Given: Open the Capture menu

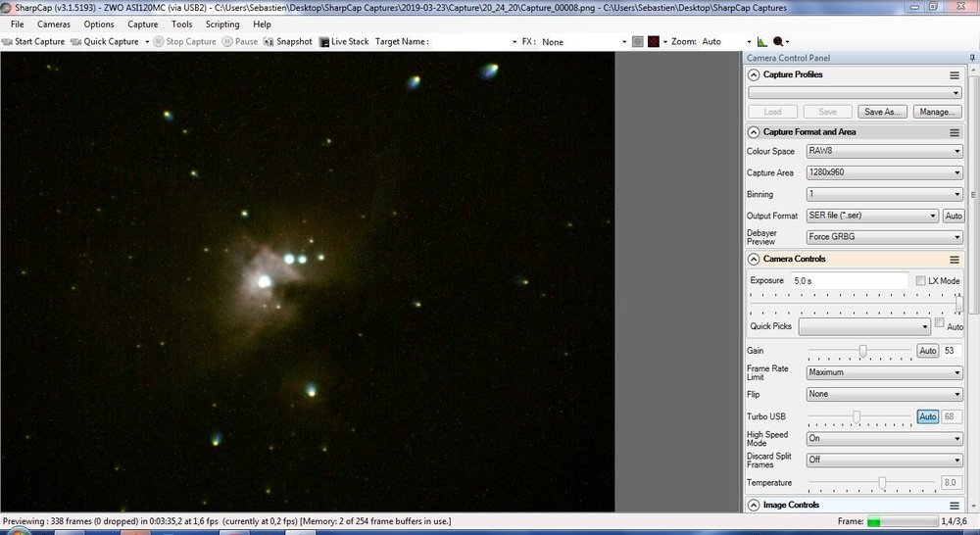Looking at the screenshot, I should pyautogui.click(x=142, y=24).
